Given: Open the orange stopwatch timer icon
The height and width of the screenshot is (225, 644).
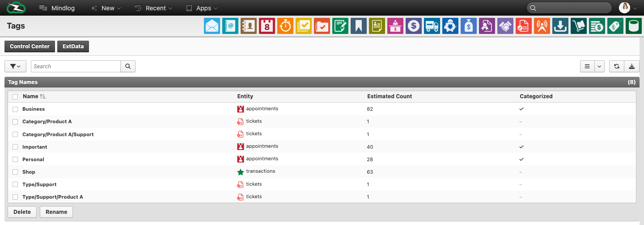Looking at the screenshot, I should [285, 26].
